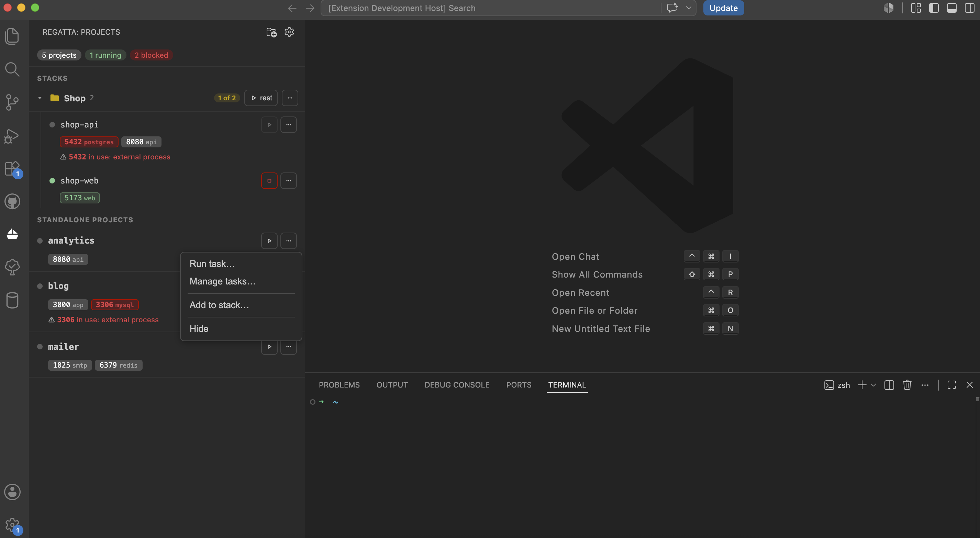
Task: Add a project folder to Regatta
Action: [x=271, y=32]
